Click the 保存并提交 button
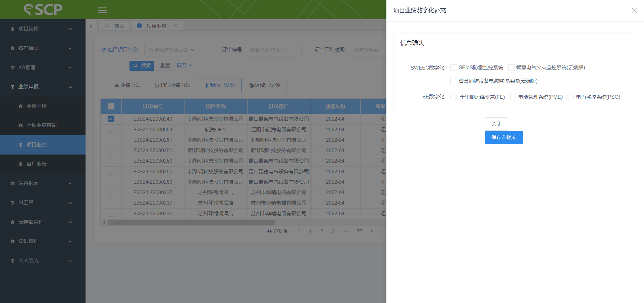The height and width of the screenshot is (303, 644). [x=504, y=137]
